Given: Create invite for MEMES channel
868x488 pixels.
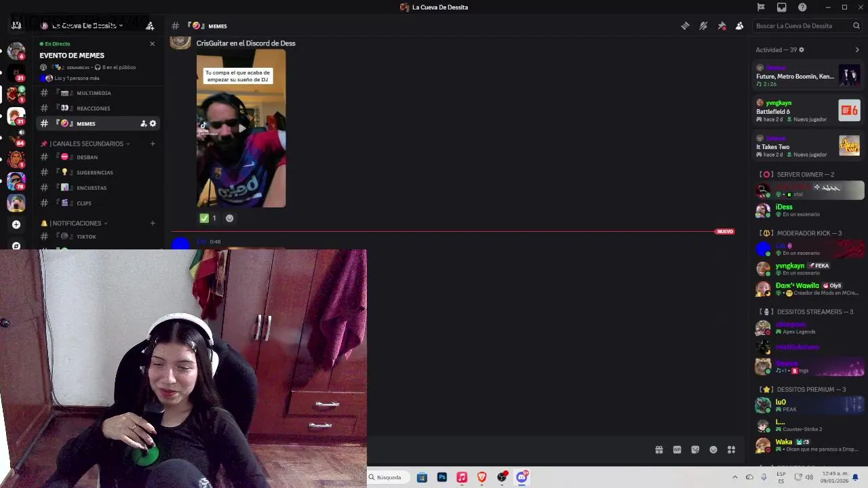Looking at the screenshot, I should (143, 123).
